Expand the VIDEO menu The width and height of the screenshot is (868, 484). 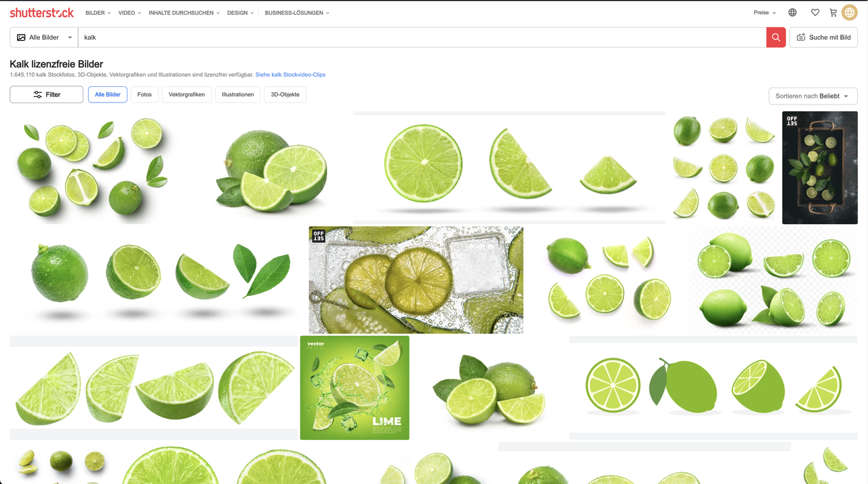tap(130, 13)
